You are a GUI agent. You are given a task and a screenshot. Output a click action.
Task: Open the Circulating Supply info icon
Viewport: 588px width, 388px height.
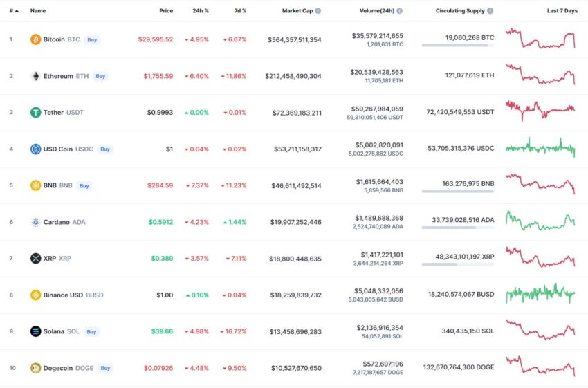tap(490, 11)
